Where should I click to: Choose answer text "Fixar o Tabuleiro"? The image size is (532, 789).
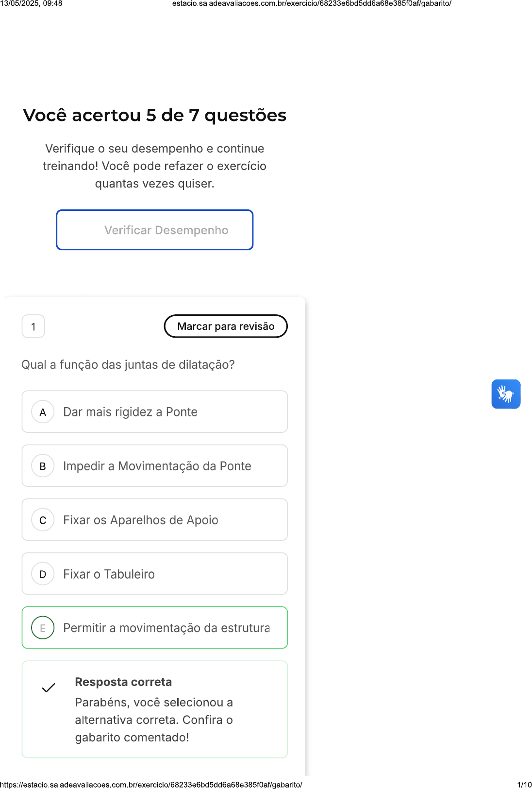tap(109, 574)
